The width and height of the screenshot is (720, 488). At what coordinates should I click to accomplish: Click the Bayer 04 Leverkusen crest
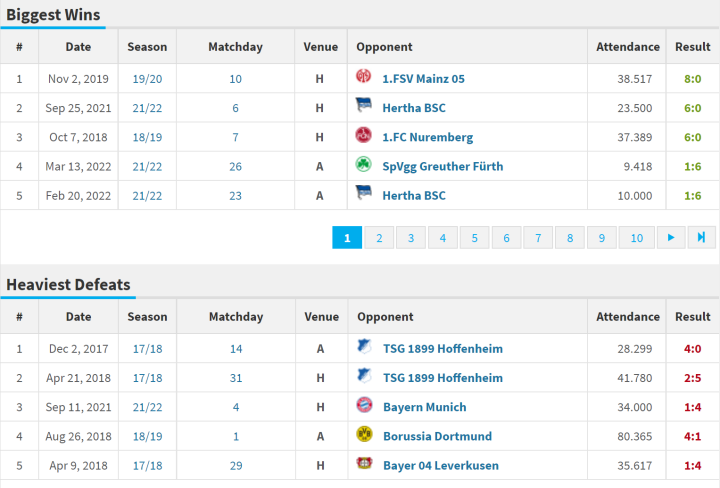[x=364, y=464]
